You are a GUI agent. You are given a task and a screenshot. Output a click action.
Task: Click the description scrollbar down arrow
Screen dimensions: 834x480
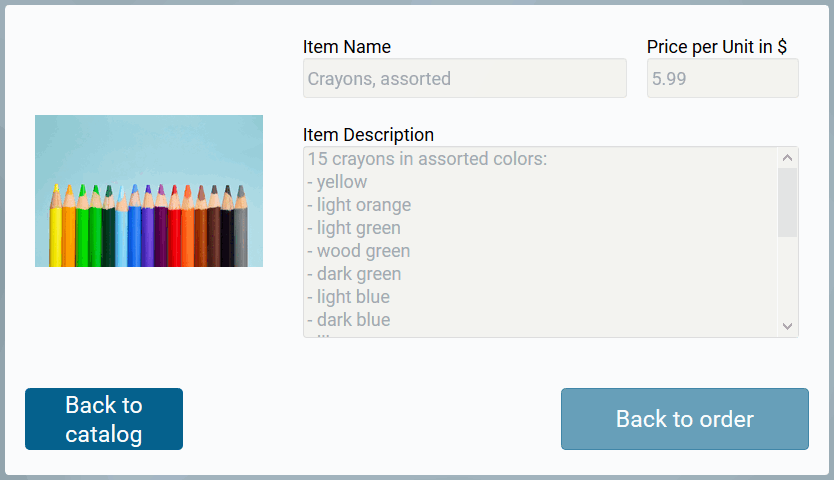point(787,326)
